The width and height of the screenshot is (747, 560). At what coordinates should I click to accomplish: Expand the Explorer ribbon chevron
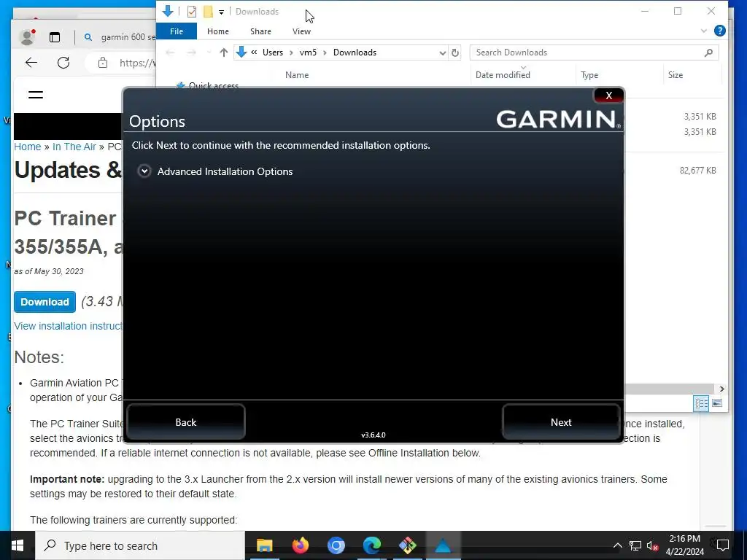(704, 31)
